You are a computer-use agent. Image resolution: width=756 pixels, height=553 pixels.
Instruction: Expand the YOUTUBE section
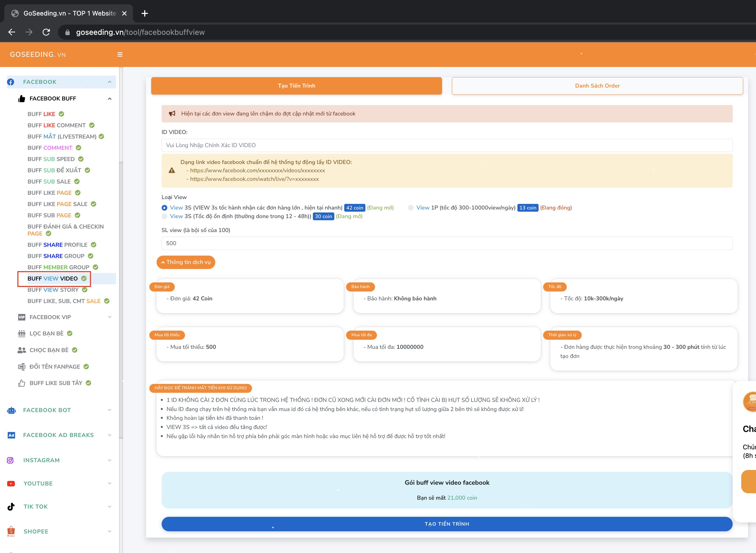pyautogui.click(x=110, y=483)
